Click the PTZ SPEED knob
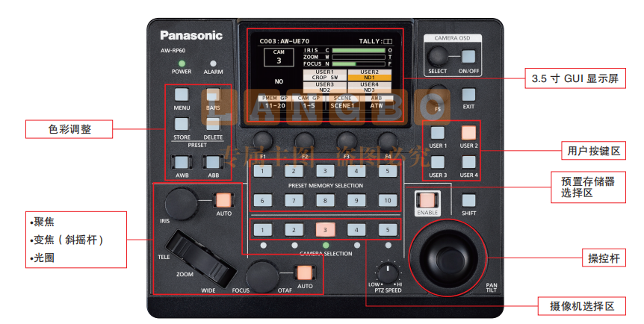The height and width of the screenshot is (324, 644). [387, 272]
